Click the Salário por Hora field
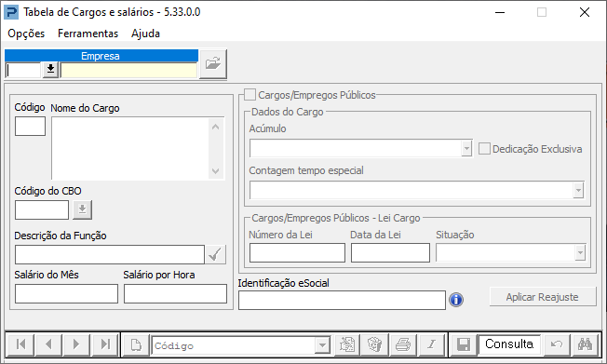 (175, 293)
